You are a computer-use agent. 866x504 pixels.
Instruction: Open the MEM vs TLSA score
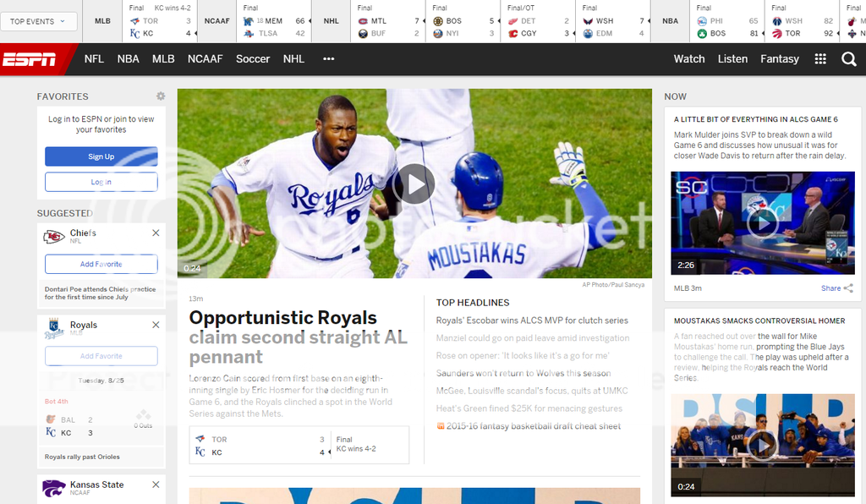(x=274, y=21)
